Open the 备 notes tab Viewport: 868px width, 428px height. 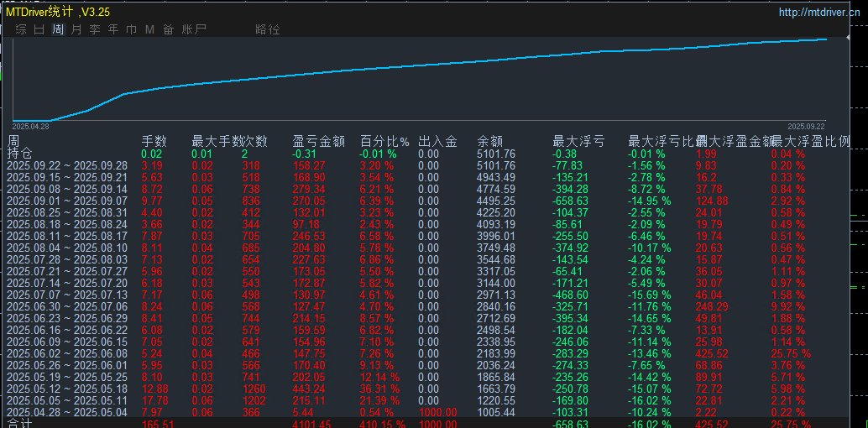169,29
